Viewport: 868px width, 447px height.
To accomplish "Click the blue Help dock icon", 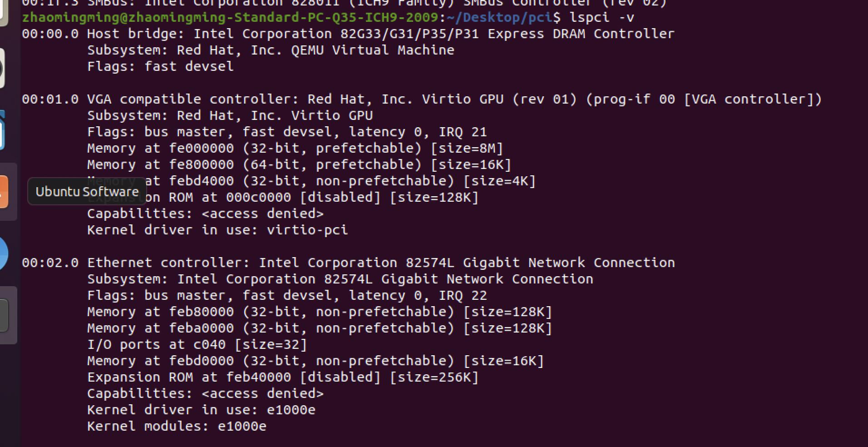I will [3, 253].
